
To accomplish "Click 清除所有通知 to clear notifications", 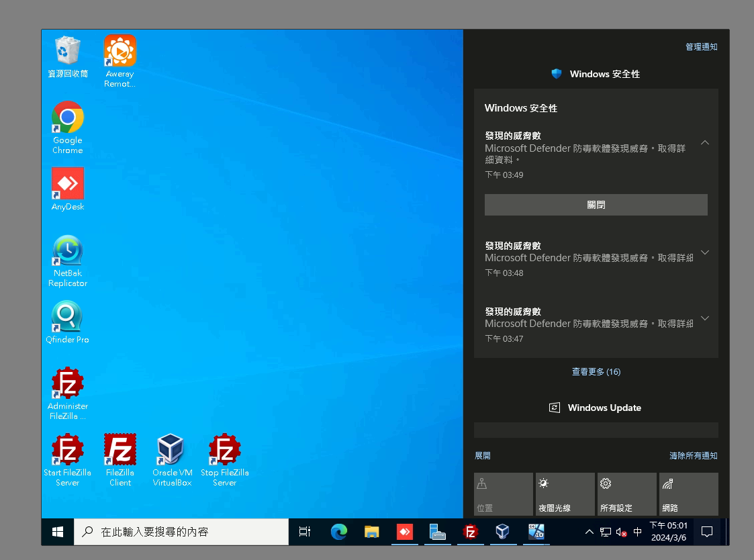I will click(x=693, y=455).
